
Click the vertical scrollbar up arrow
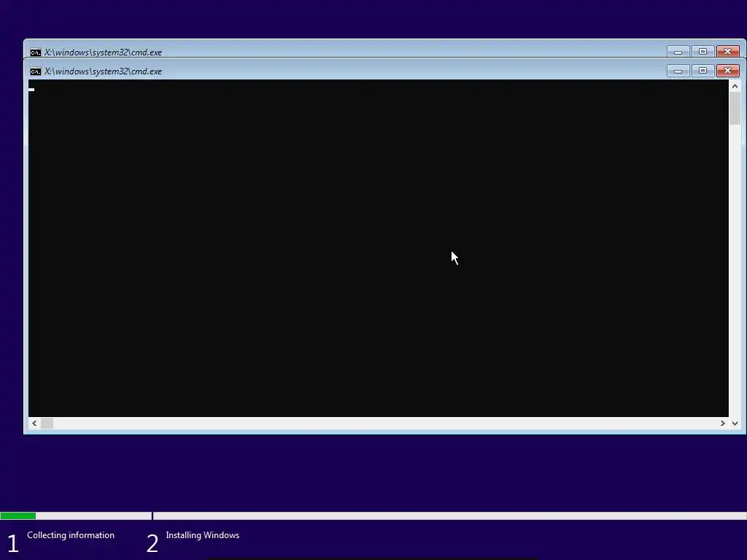735,86
